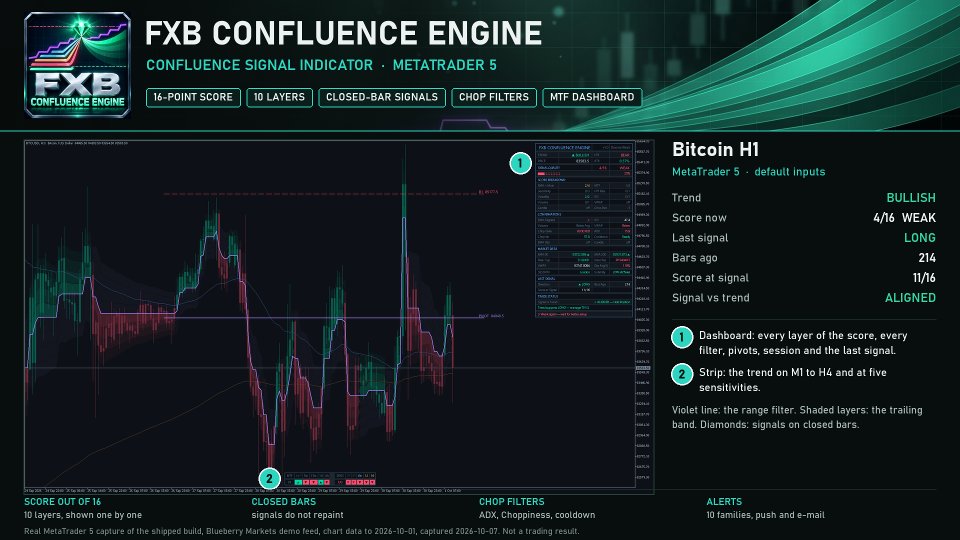Select the LONG last signal value
Screen dimensions: 960x540
click(x=920, y=238)
